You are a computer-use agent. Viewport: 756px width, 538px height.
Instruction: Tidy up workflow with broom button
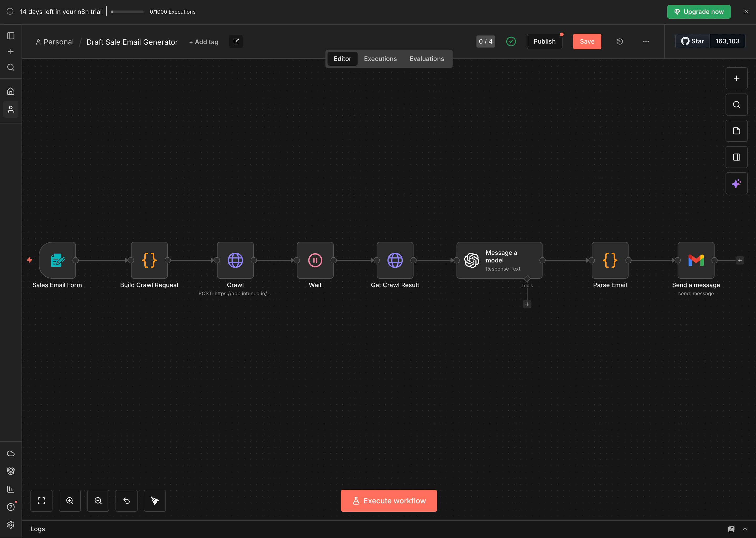pyautogui.click(x=155, y=500)
